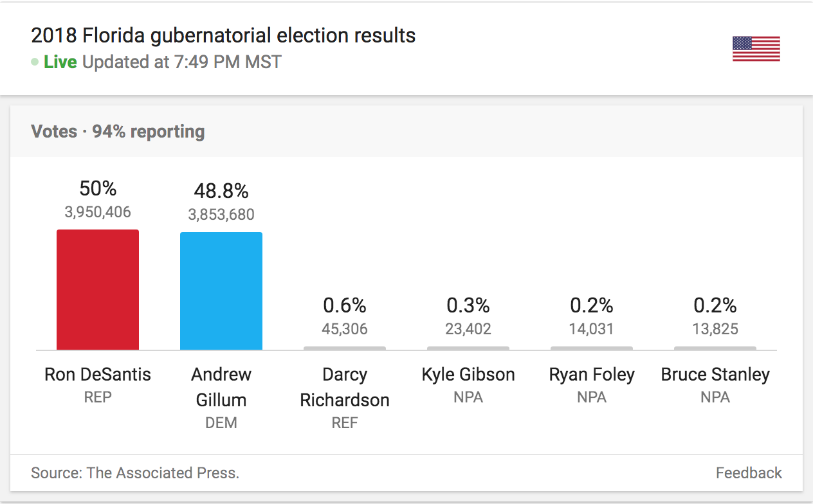
Task: Click Andrew Gillum's blue vote bar
Action: (221, 291)
